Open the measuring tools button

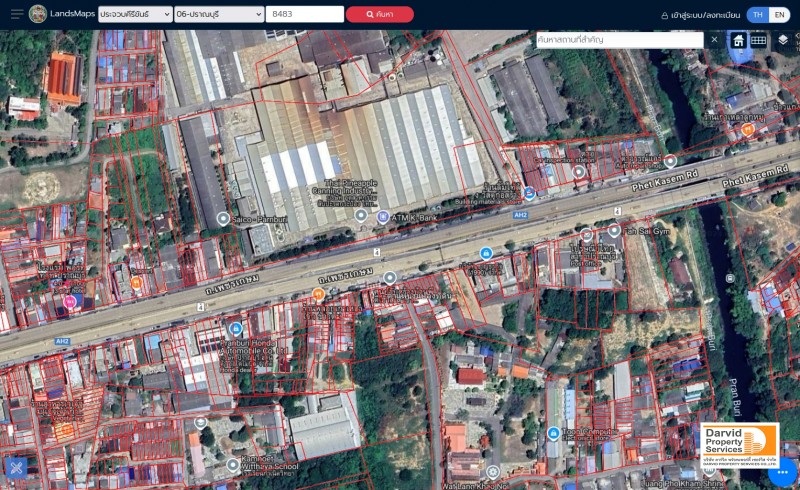16,467
